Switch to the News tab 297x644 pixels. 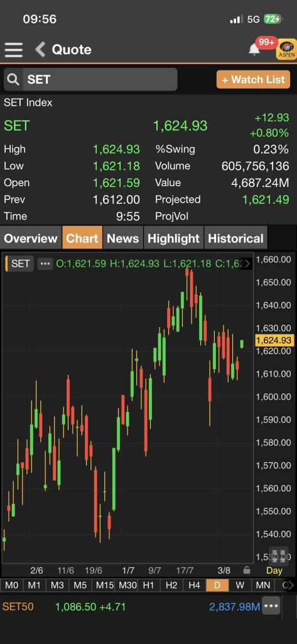[122, 238]
